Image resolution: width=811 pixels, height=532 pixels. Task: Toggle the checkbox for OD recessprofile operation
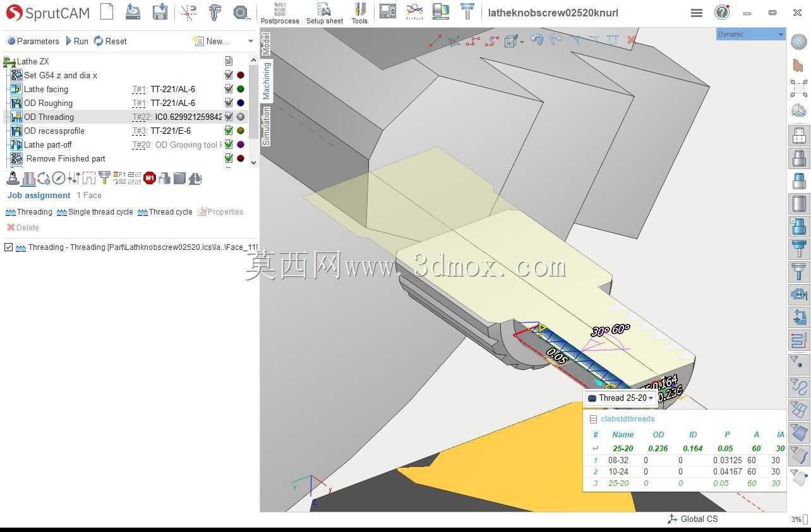(229, 131)
